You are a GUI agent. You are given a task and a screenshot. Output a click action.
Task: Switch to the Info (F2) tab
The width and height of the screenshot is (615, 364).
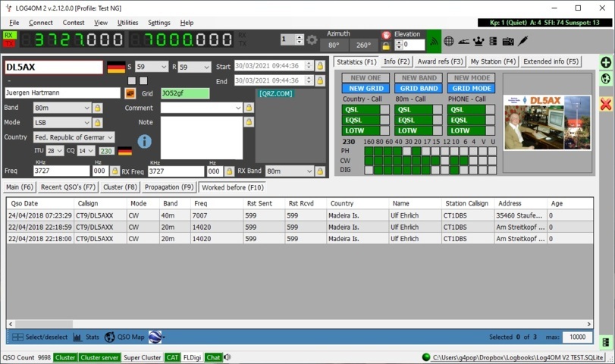click(397, 61)
